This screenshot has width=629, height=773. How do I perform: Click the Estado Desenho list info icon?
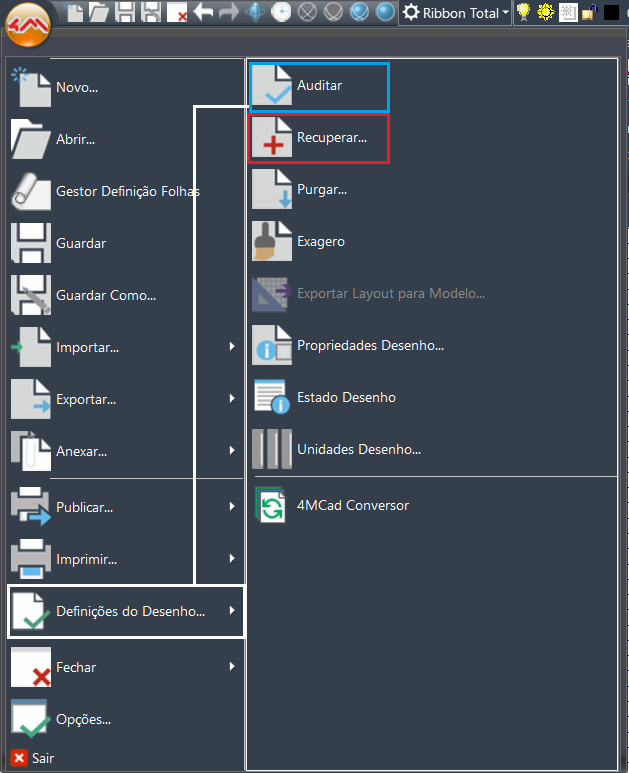[x=272, y=396]
